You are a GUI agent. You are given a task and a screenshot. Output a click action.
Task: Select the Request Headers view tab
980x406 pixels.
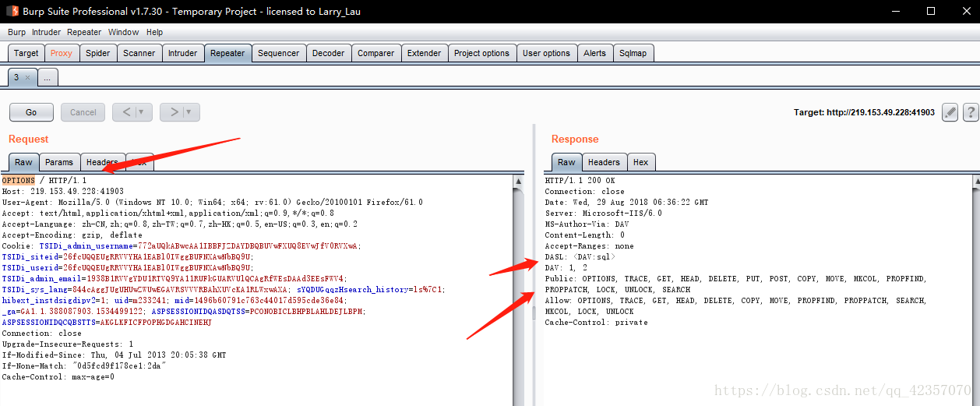(102, 162)
